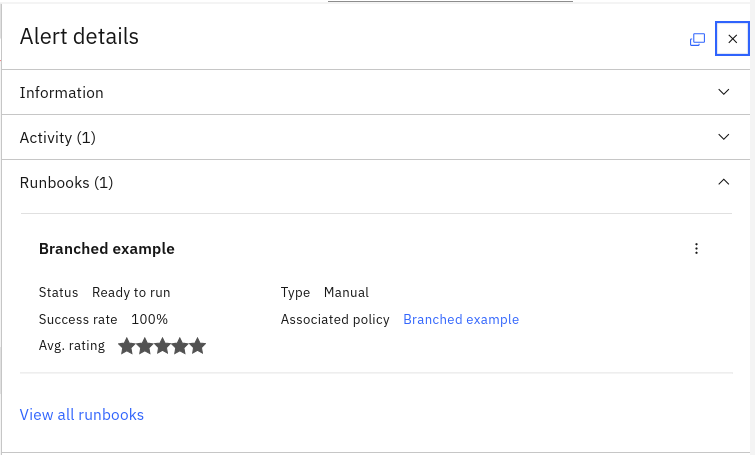Click the Manual type value
Viewport: 755px width, 455px height.
coord(346,292)
